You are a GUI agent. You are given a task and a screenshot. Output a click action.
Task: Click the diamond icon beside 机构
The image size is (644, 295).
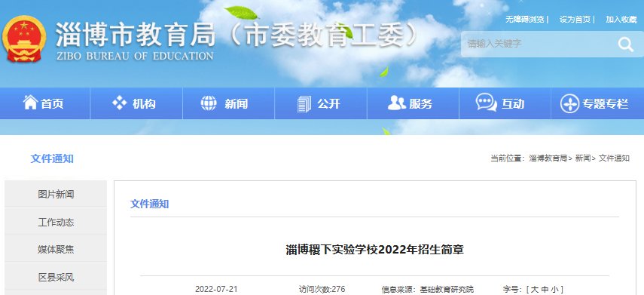coord(120,103)
